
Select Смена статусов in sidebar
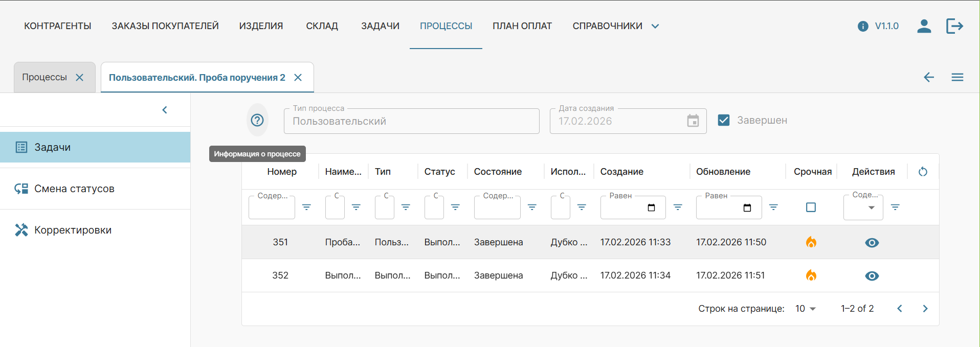pyautogui.click(x=74, y=189)
